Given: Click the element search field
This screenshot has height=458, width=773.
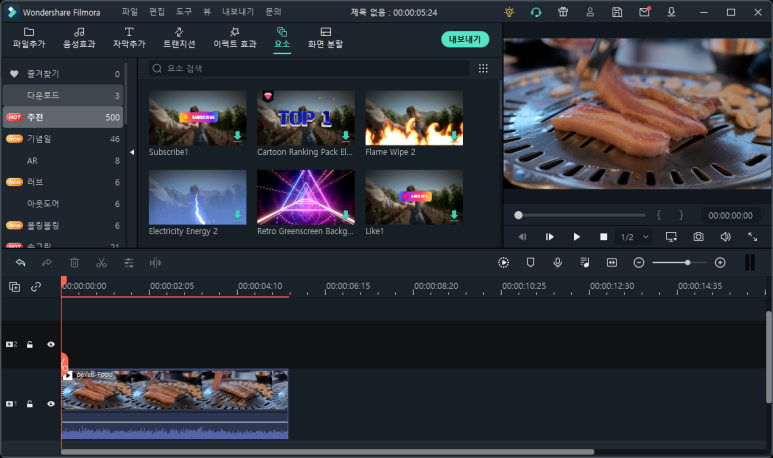Looking at the screenshot, I should pos(309,68).
